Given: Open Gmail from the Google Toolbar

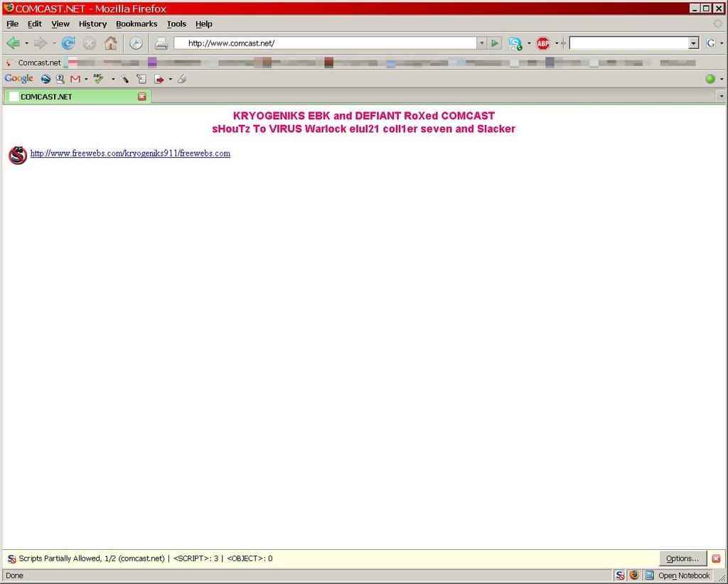Looking at the screenshot, I should [75, 80].
